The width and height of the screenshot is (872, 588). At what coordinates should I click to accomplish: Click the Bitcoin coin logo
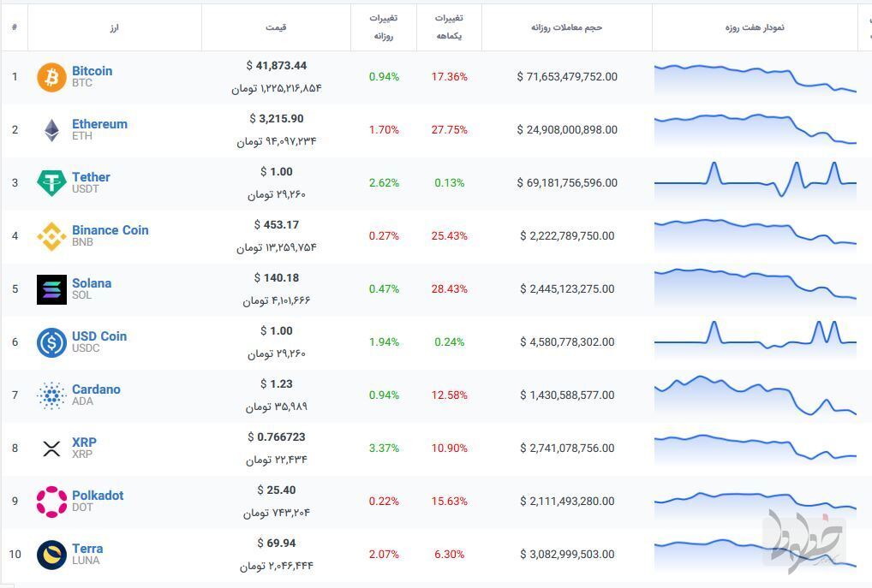tap(51, 77)
